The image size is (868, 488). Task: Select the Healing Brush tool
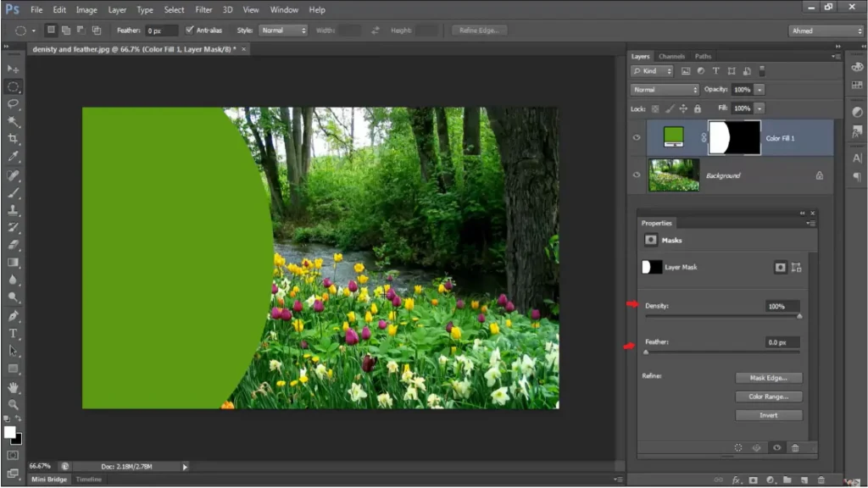(x=14, y=175)
